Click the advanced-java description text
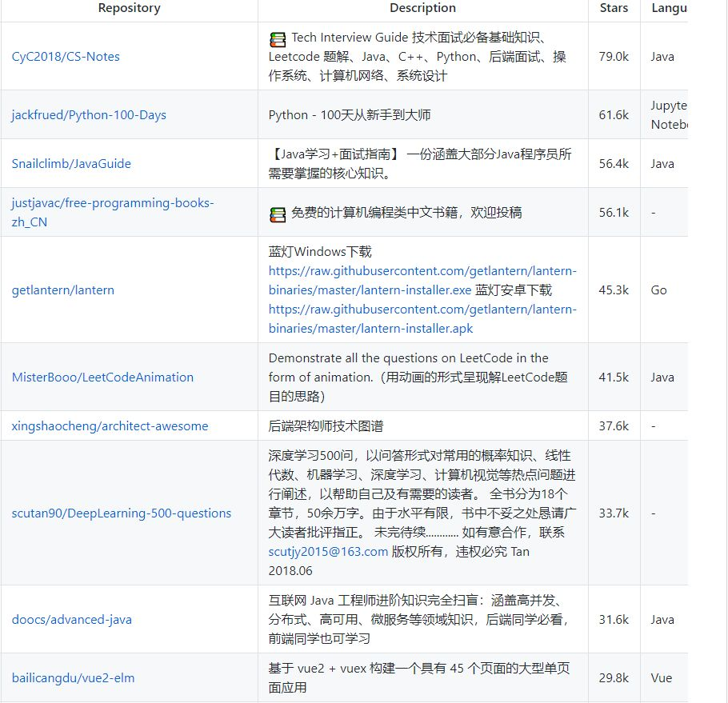728x703 pixels. [418, 619]
